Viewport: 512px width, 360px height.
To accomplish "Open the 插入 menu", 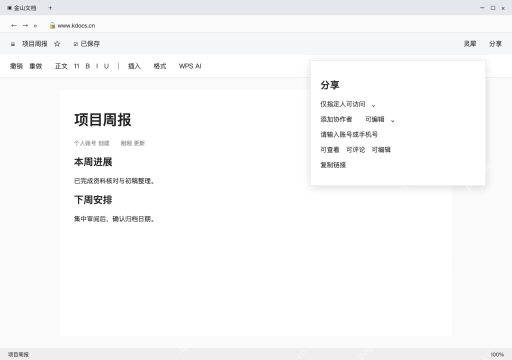I will pyautogui.click(x=134, y=66).
